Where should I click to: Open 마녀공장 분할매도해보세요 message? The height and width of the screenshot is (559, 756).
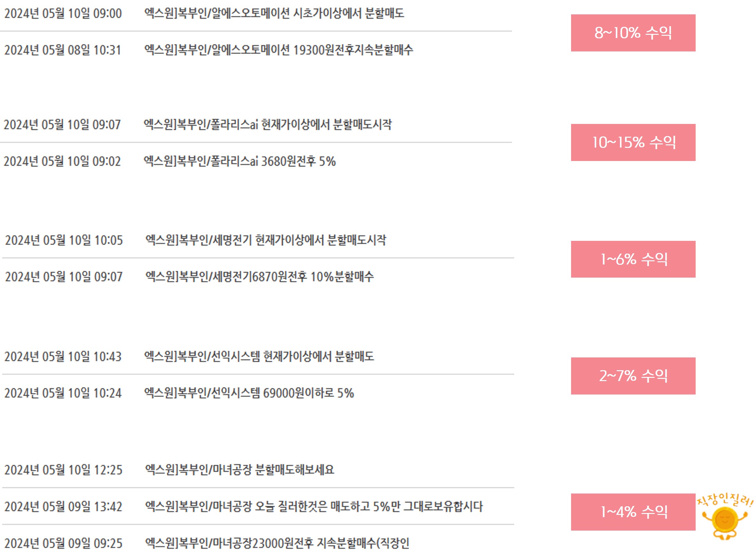pos(240,470)
